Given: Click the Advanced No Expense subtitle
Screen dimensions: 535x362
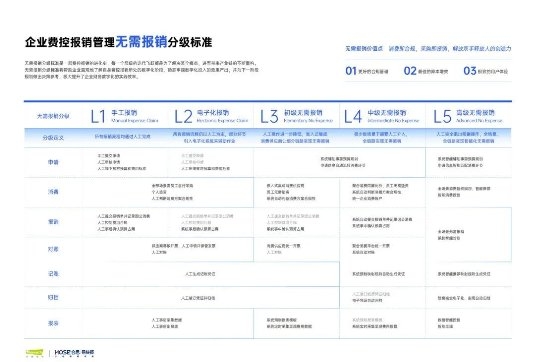Looking at the screenshot, I should pos(479,121).
